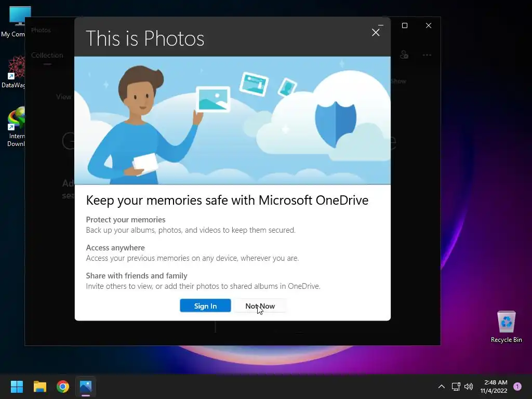Click the OneDrive illustration banner
Viewport: 532px width, 399px height.
(x=232, y=121)
